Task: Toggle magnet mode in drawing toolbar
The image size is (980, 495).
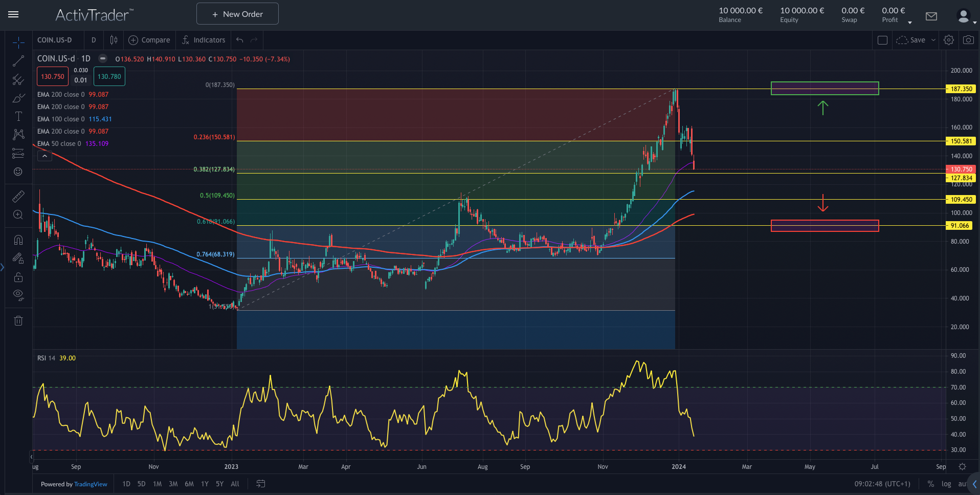Action: [18, 240]
